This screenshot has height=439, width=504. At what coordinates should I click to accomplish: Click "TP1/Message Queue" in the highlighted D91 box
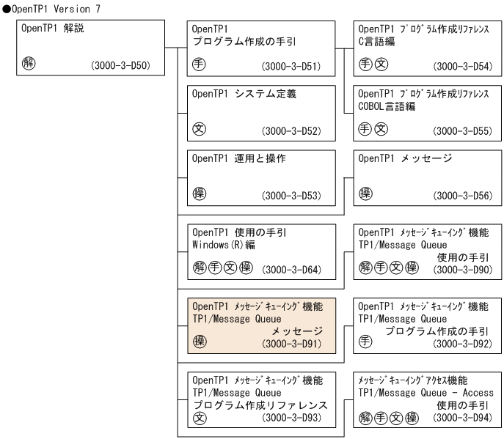click(x=237, y=319)
